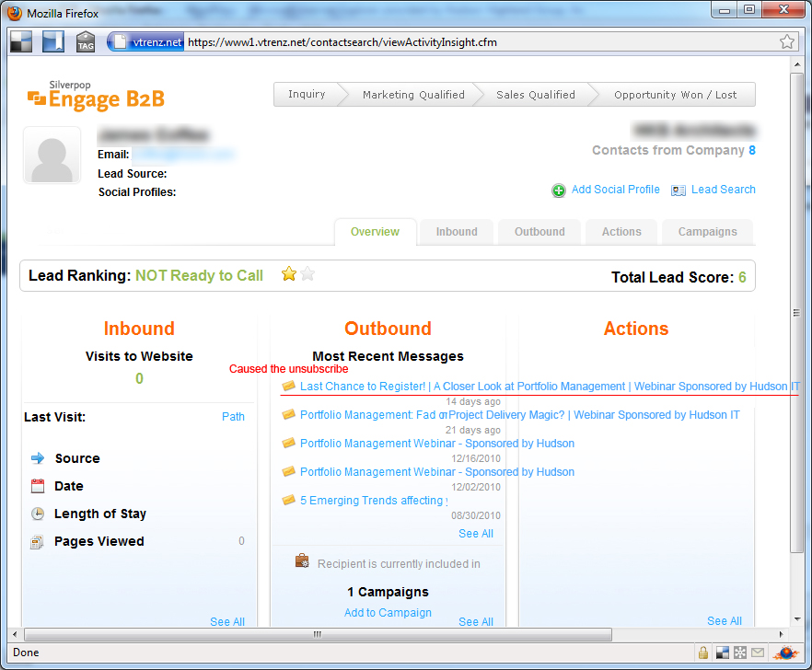The width and height of the screenshot is (812, 670).
Task: Click the gold lead ranking star
Action: (288, 274)
